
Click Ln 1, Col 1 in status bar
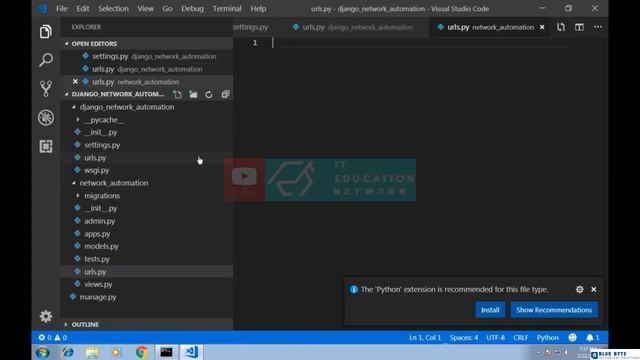click(425, 338)
